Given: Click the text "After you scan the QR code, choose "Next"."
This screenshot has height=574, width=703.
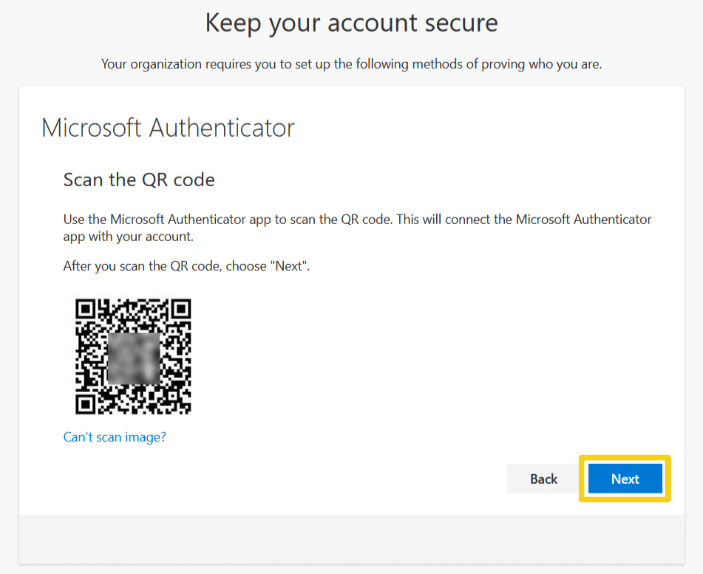Looking at the screenshot, I should point(187,266).
